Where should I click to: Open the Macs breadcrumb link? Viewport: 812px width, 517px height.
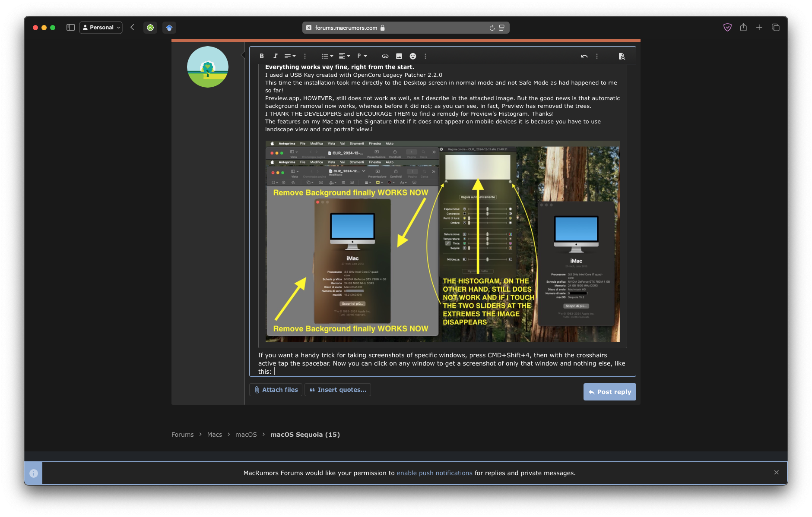[215, 435]
